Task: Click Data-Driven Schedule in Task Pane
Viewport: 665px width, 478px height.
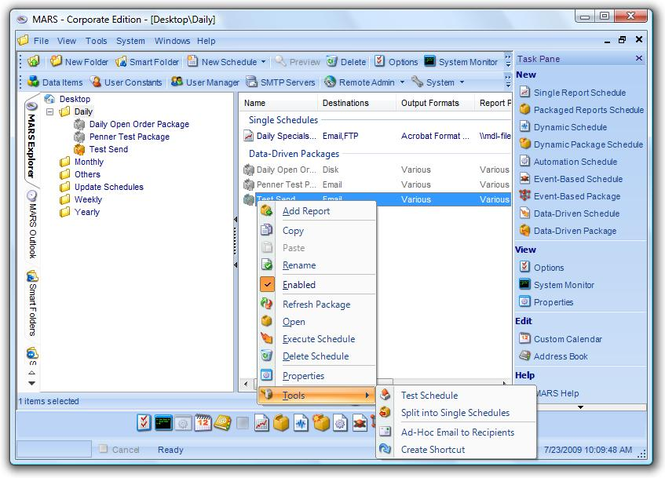Action: pyautogui.click(x=570, y=214)
